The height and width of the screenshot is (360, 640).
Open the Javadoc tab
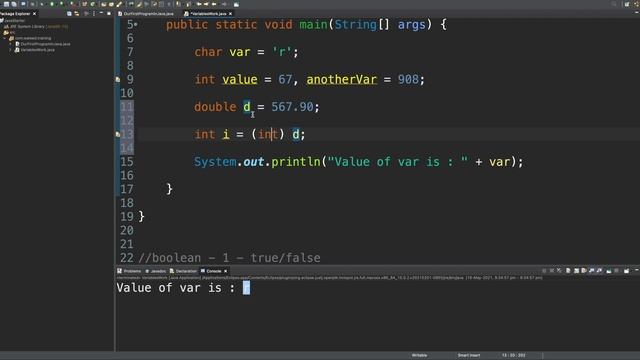coord(156,271)
